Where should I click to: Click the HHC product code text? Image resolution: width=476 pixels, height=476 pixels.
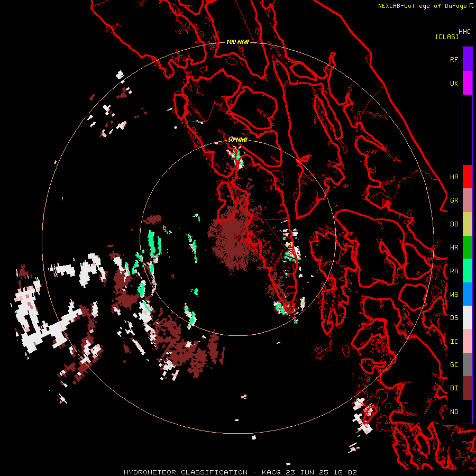(x=464, y=32)
